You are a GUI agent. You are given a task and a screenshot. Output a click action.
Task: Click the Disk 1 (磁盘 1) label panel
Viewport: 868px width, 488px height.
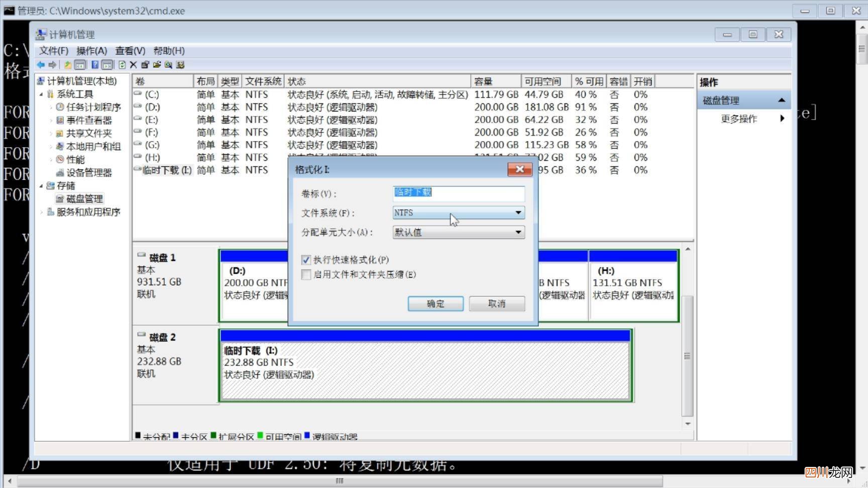pos(175,286)
